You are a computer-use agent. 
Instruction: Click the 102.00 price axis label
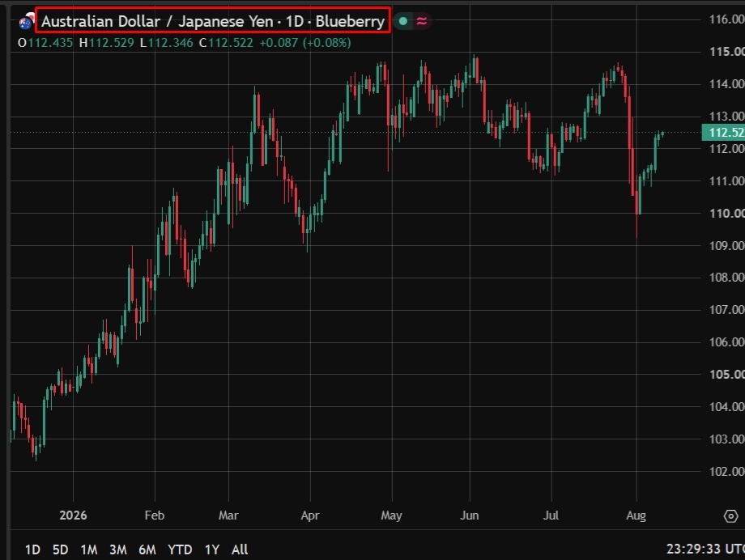726,471
